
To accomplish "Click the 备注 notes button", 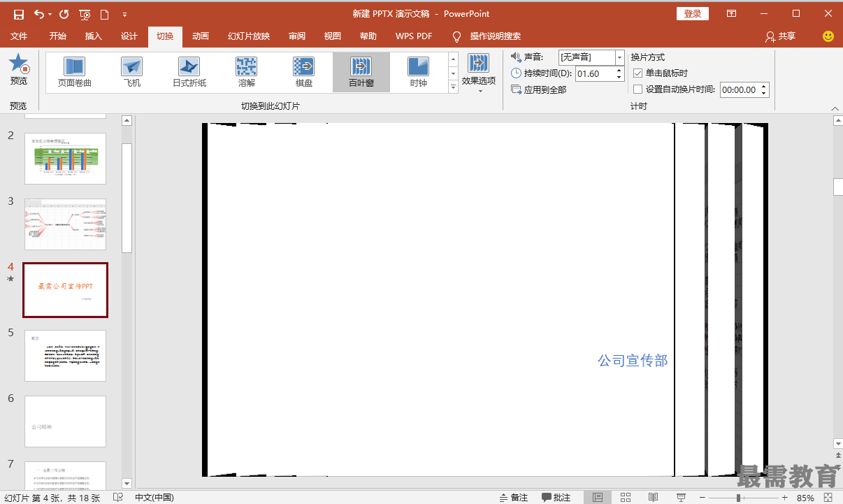I will (514, 498).
